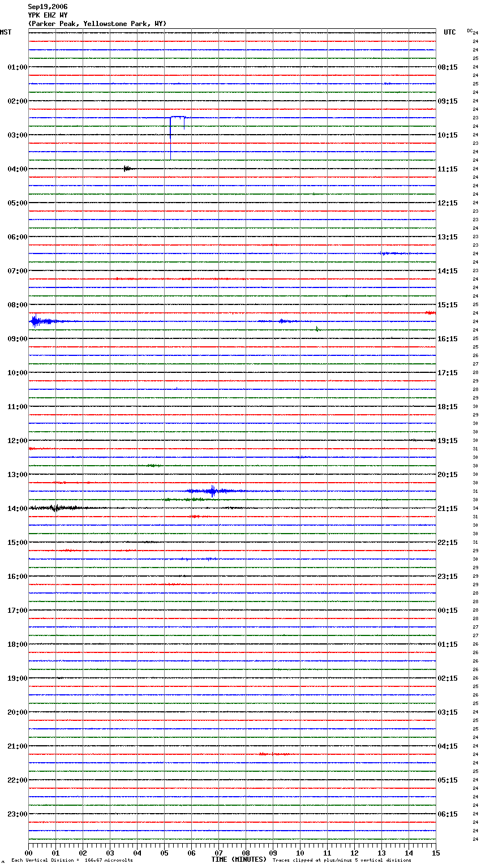Click the '12:00' MST row label

[x=18, y=441]
